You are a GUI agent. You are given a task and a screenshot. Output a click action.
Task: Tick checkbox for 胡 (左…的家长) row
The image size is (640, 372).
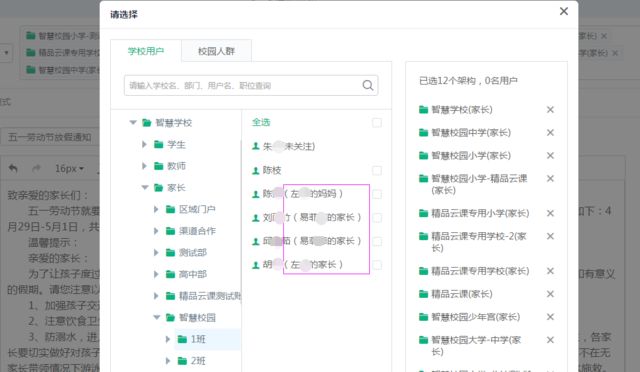(x=377, y=265)
